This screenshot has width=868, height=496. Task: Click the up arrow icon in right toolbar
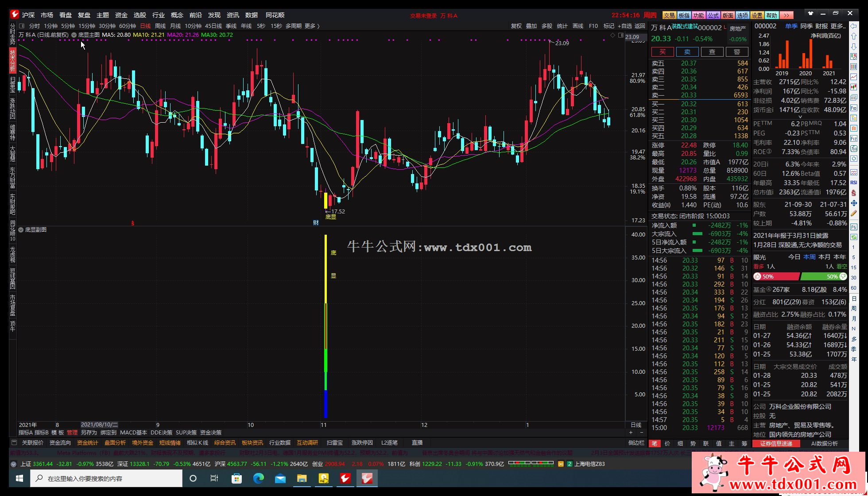[853, 36]
